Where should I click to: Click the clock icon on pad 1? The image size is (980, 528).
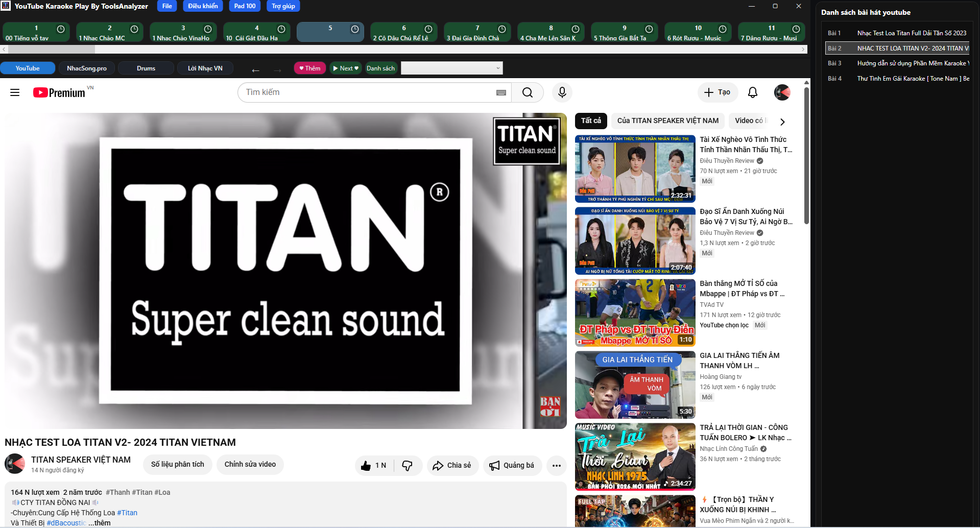click(61, 29)
